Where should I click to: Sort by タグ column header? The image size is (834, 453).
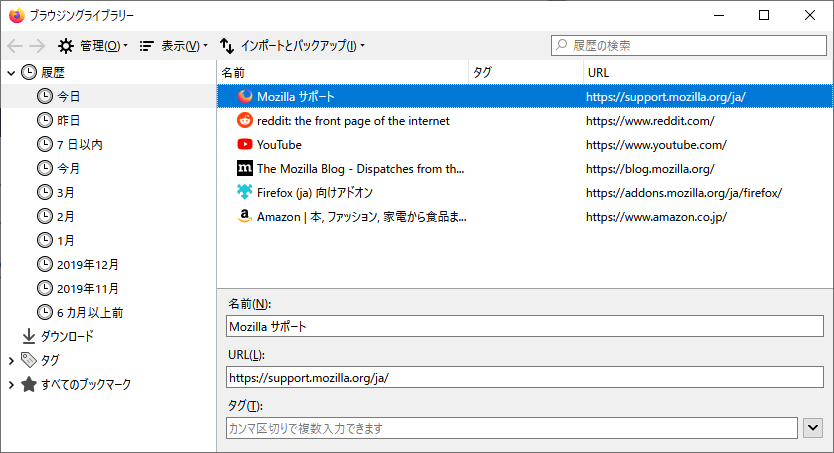(526, 72)
